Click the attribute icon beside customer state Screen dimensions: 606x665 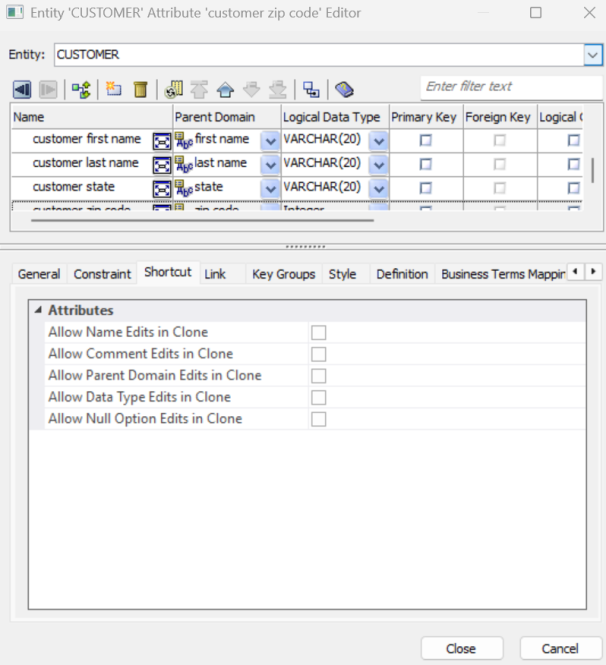coord(162,189)
